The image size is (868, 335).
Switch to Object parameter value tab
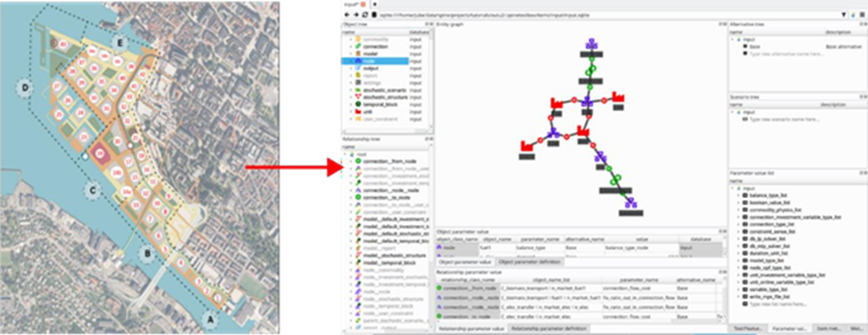pyautogui.click(x=464, y=261)
